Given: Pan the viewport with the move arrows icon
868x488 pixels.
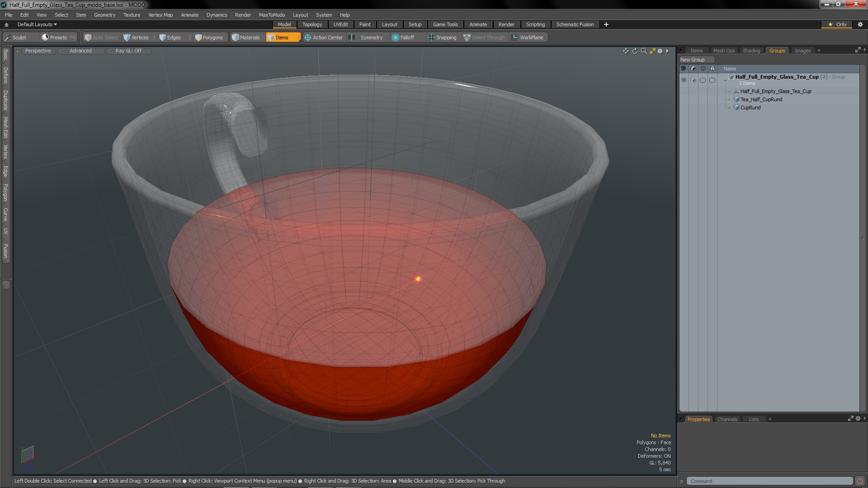Looking at the screenshot, I should point(626,51).
